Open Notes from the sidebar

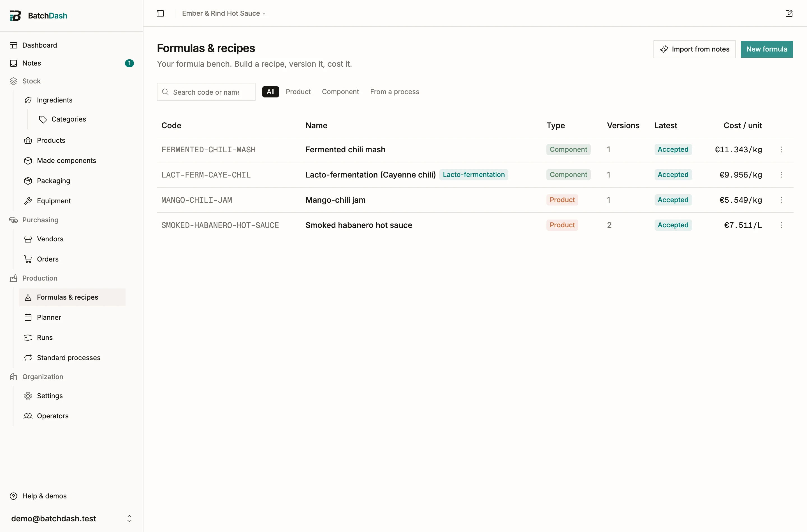(32, 63)
